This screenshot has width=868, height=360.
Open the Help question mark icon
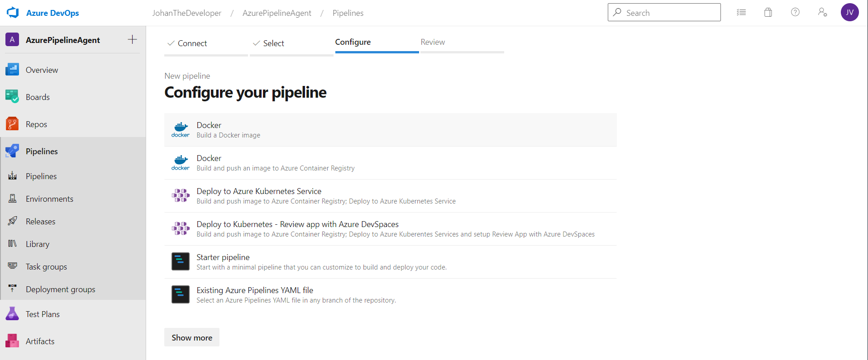tap(795, 12)
